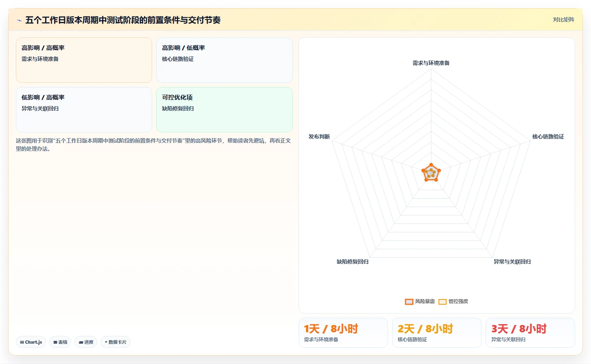Click radar axis label 需求与环境准备
Viewport: 591px width, 364px height.
coord(431,63)
